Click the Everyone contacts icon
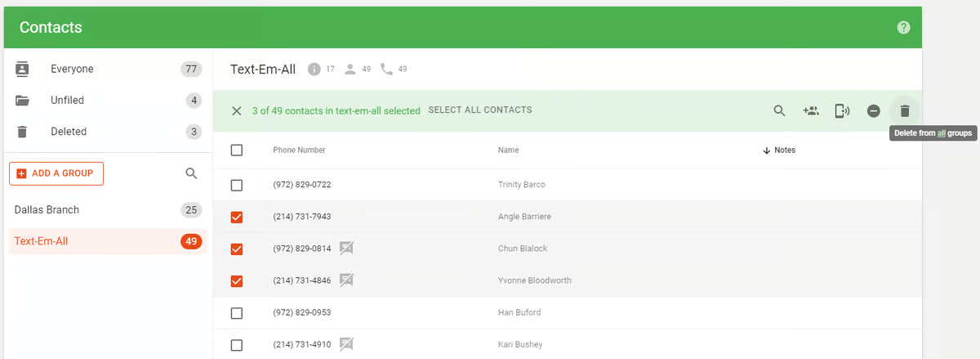This screenshot has height=359, width=980. [23, 69]
